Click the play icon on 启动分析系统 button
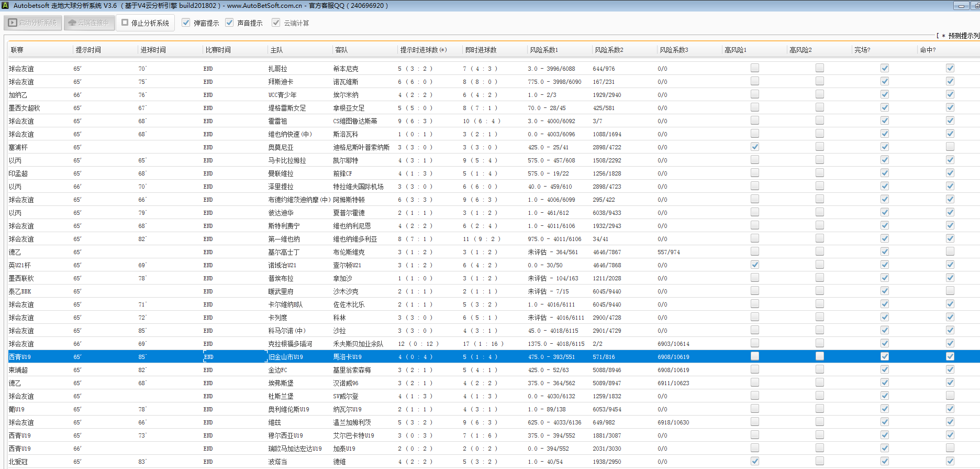This screenshot has height=469, width=980. 12,23
